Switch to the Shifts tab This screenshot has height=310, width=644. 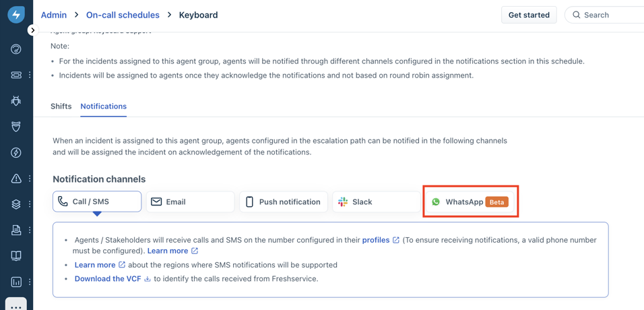click(x=61, y=106)
